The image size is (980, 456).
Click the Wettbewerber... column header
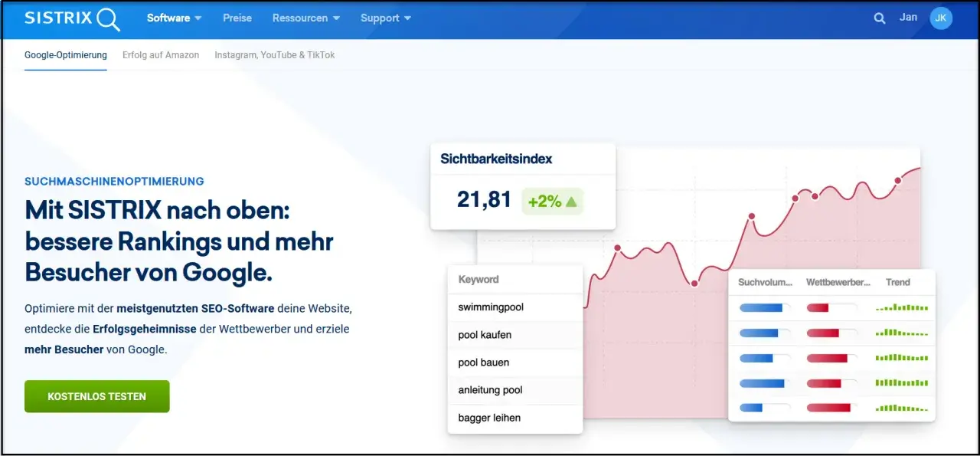click(838, 282)
